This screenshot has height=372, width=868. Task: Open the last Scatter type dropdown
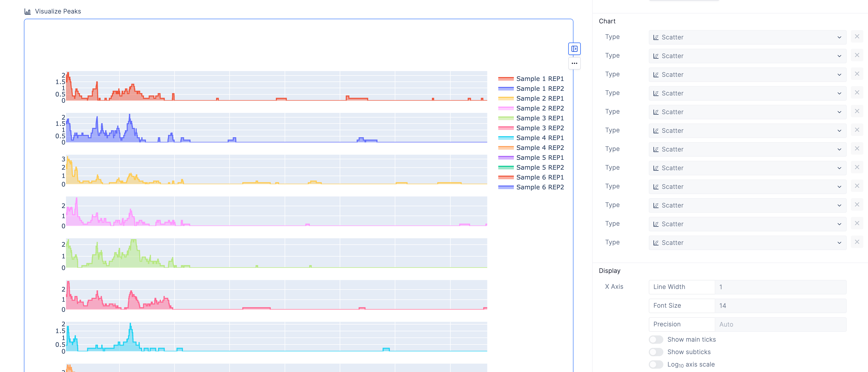747,243
